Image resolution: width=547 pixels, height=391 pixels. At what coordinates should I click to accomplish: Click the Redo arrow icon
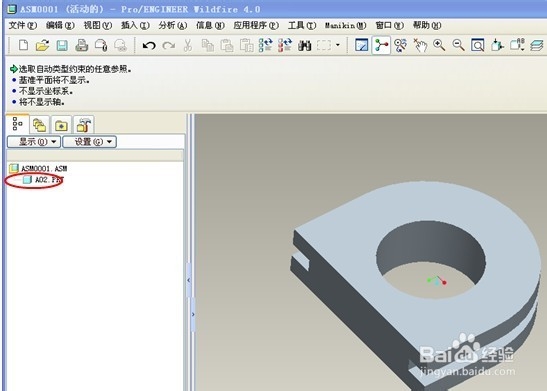click(x=169, y=45)
